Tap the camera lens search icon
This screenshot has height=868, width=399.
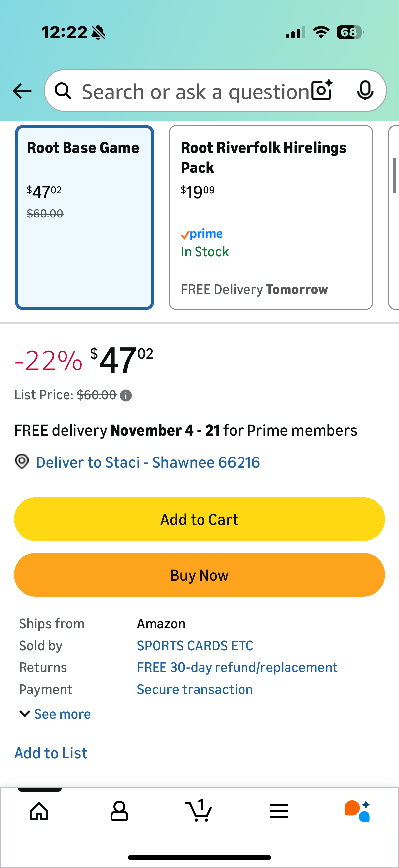coord(322,91)
